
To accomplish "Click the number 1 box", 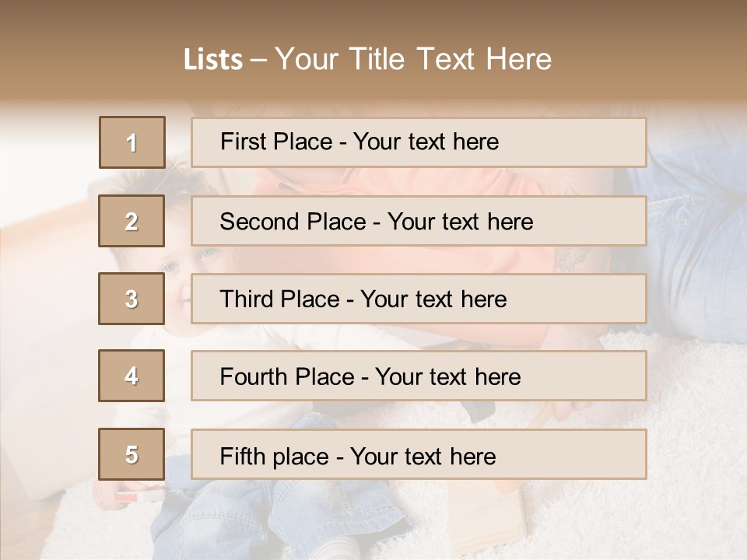I will pos(132,142).
